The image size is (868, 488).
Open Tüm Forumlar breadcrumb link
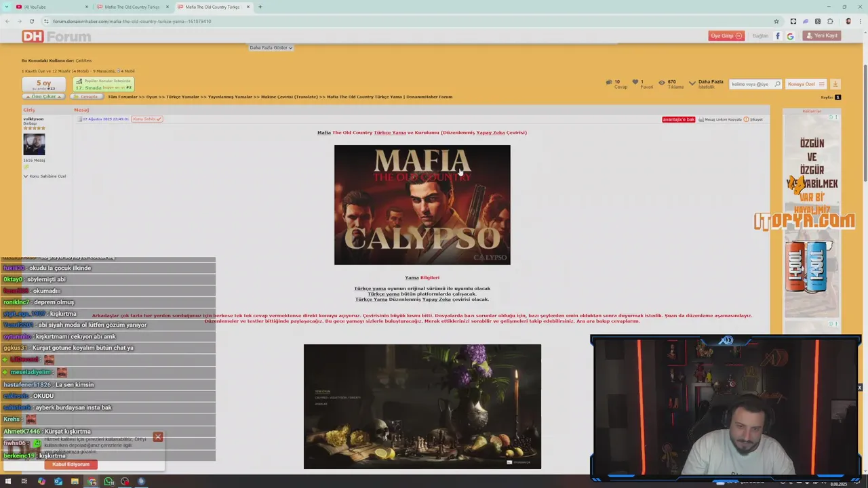pos(122,97)
